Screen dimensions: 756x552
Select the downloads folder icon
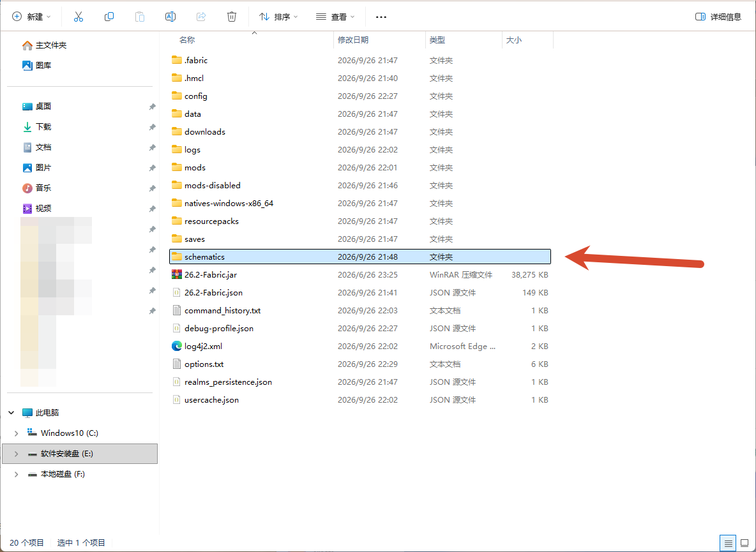(x=177, y=131)
